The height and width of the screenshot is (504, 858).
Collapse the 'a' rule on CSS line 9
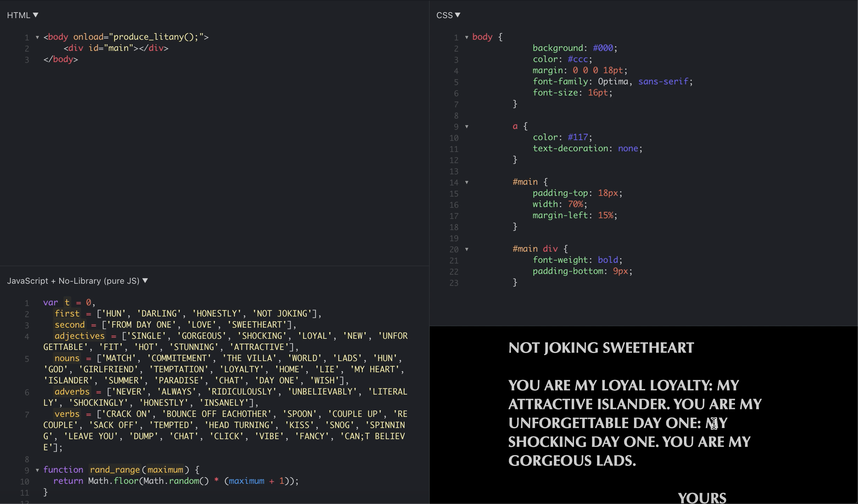tap(467, 127)
